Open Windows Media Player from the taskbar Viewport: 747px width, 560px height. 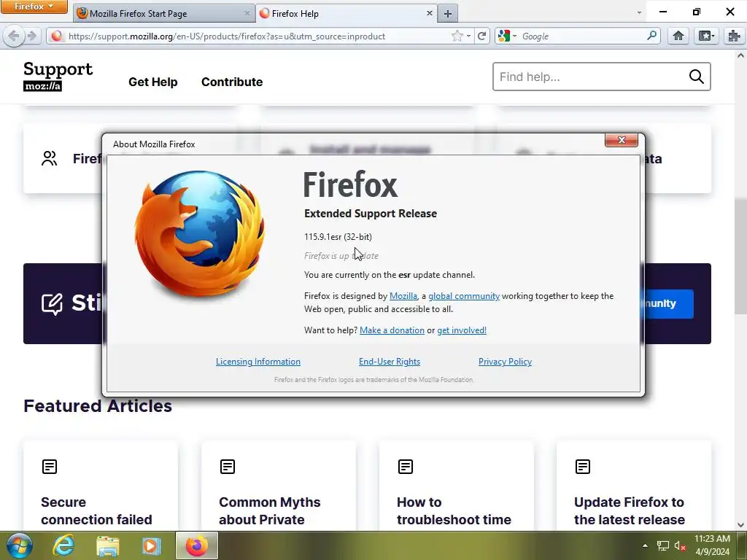coord(152,545)
